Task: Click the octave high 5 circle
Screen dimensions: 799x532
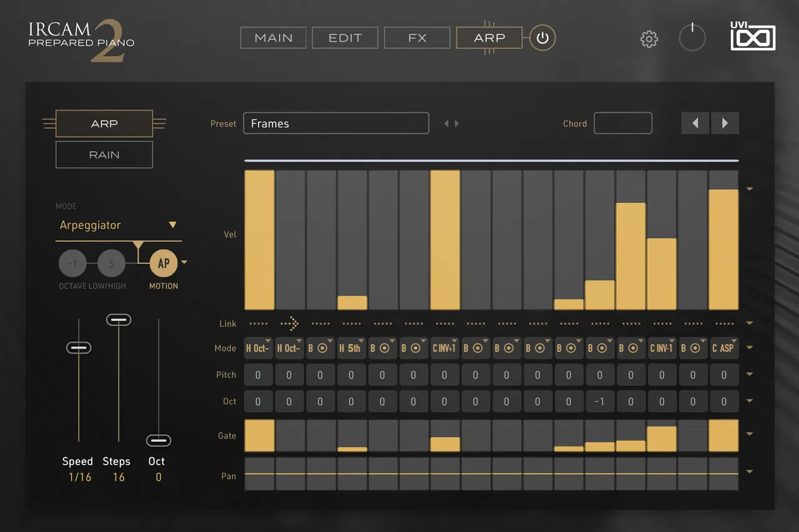Action: pyautogui.click(x=111, y=263)
